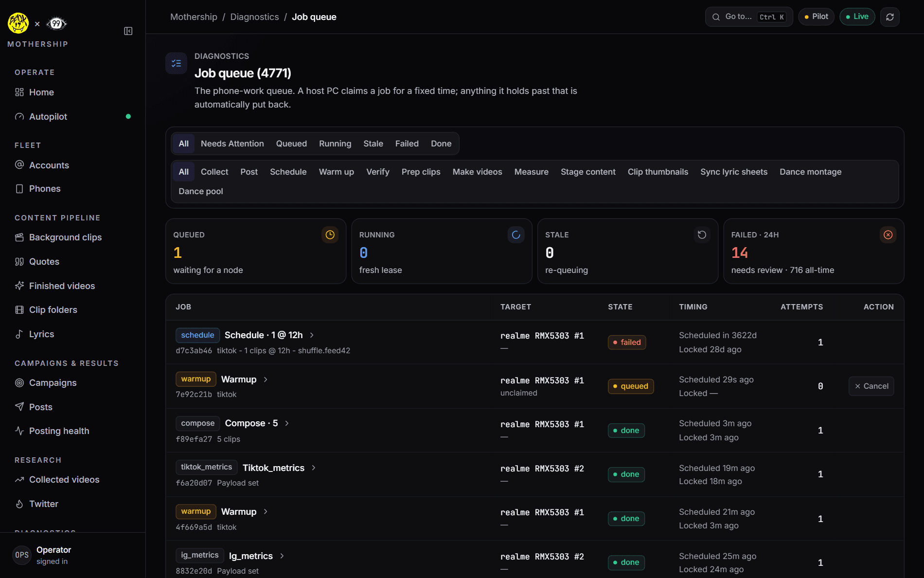This screenshot has height=578, width=924.
Task: Cancel the queued Warmup job
Action: click(x=871, y=386)
